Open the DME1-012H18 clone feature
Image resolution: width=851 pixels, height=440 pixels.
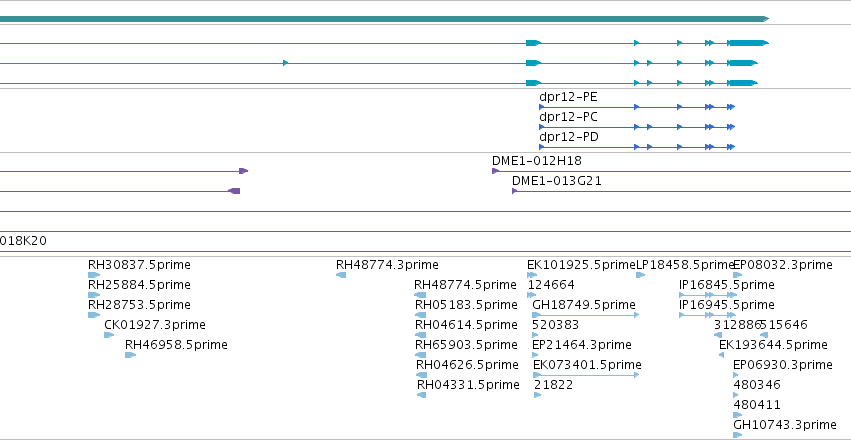(x=671, y=171)
